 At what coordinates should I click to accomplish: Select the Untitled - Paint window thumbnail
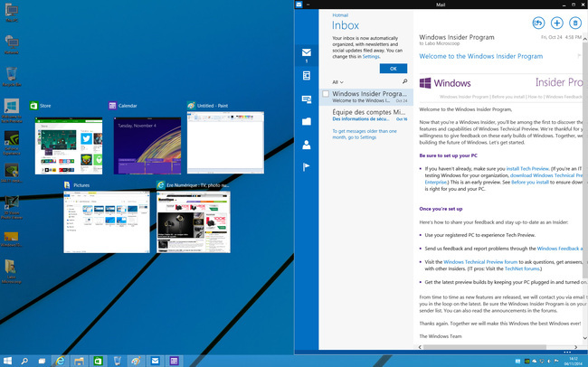coord(225,143)
